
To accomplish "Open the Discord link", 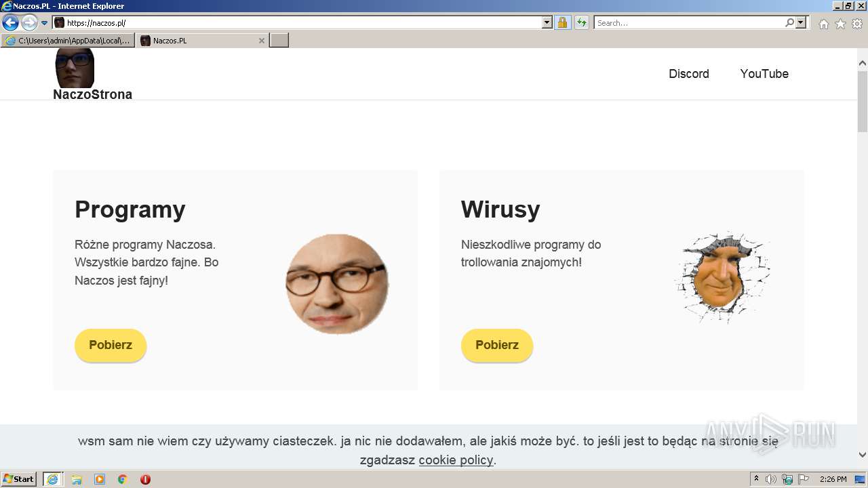I will pos(689,74).
